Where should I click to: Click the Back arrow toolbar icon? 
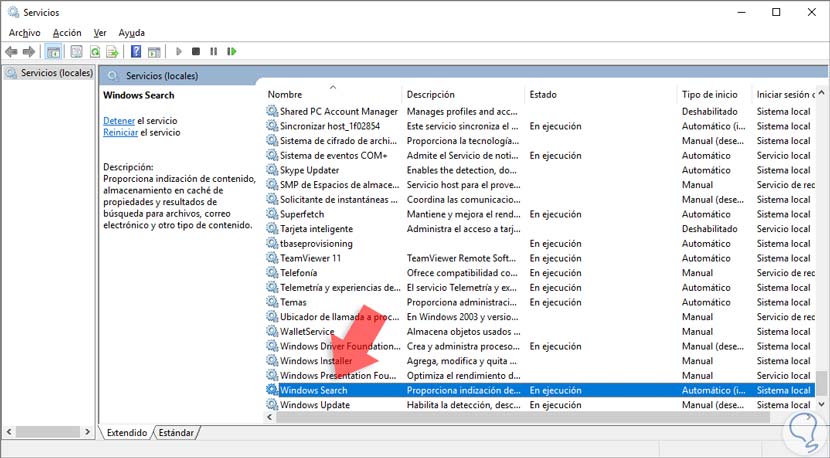[x=11, y=52]
